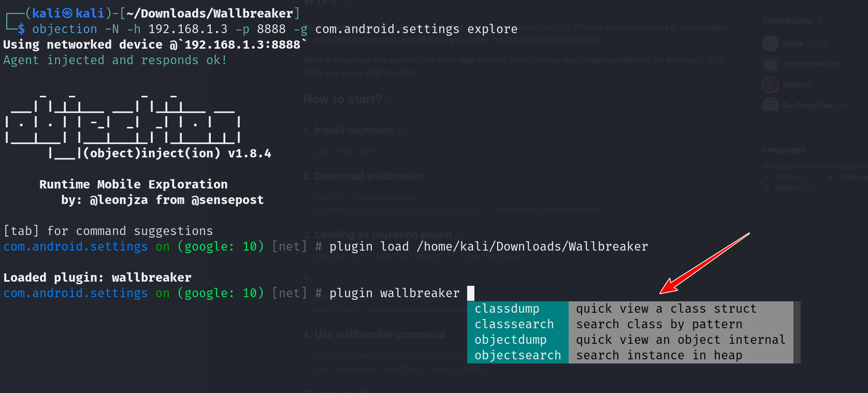Image resolution: width=868 pixels, height=393 pixels.
Task: Open DevDengChao's profile avatar
Action: coord(770,106)
